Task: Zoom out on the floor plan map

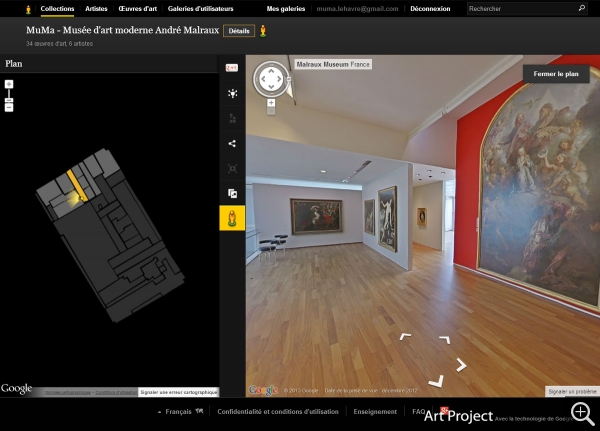Action: point(9,106)
